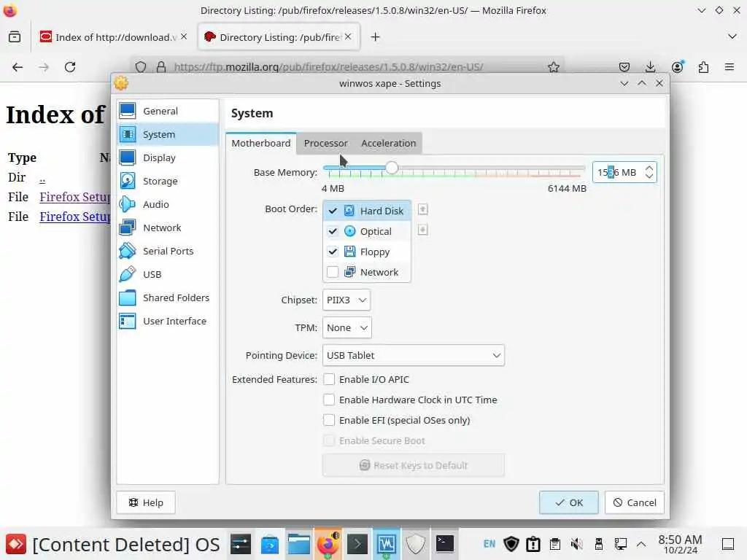
Task: Open Firefox extensions puzzle icon
Action: click(x=703, y=67)
